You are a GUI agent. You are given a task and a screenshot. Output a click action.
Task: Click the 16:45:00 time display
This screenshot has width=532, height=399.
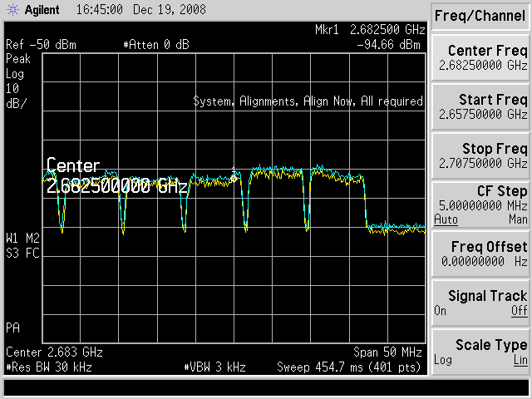pos(100,9)
